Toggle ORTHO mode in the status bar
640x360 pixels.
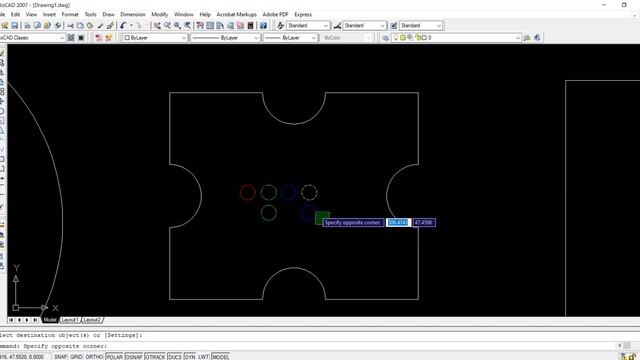tap(94, 357)
